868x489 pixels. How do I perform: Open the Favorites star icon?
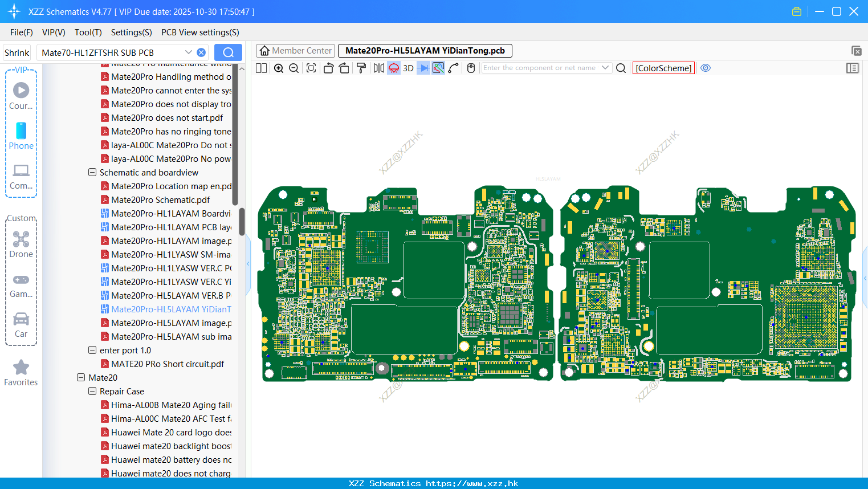click(21, 373)
